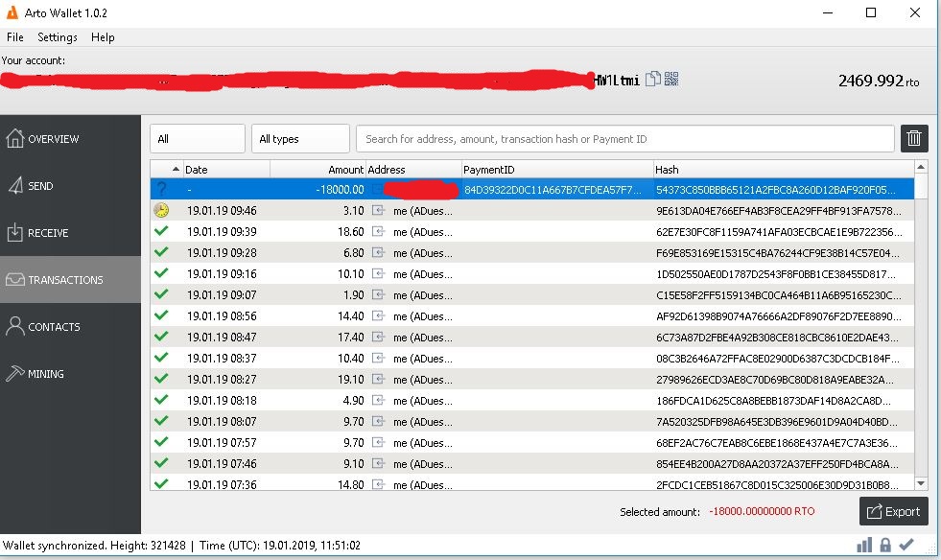Click the confirmed checkmark on the 08:47 row
This screenshot has height=560, width=941.
click(161, 337)
